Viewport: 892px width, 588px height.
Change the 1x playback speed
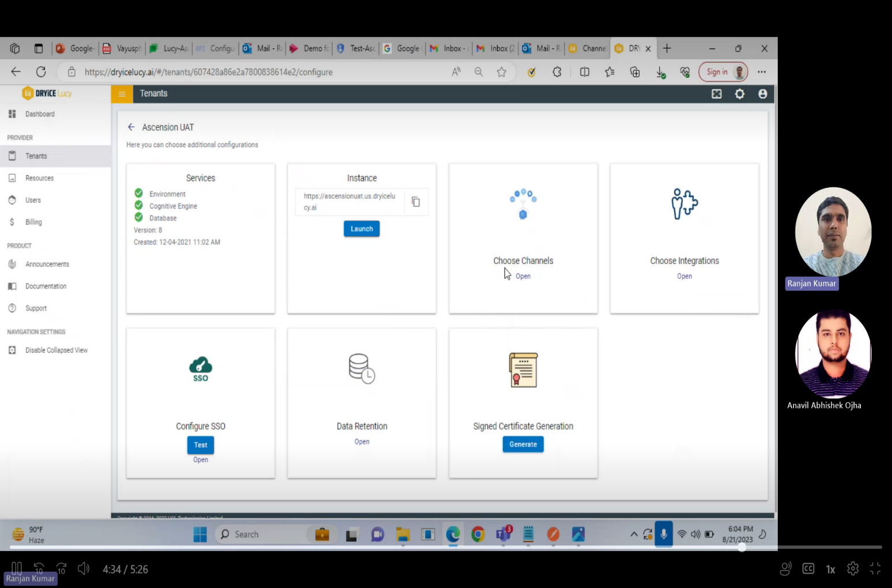(830, 570)
